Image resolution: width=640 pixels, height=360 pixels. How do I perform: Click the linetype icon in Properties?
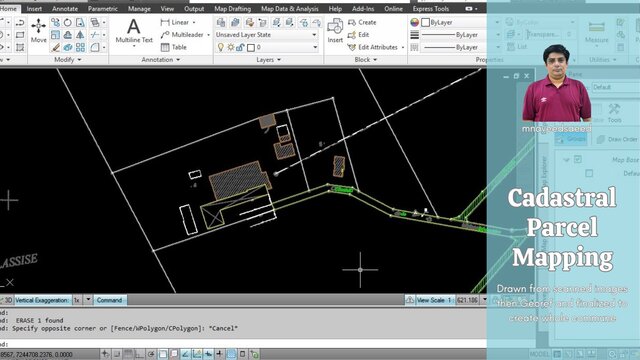tap(415, 47)
